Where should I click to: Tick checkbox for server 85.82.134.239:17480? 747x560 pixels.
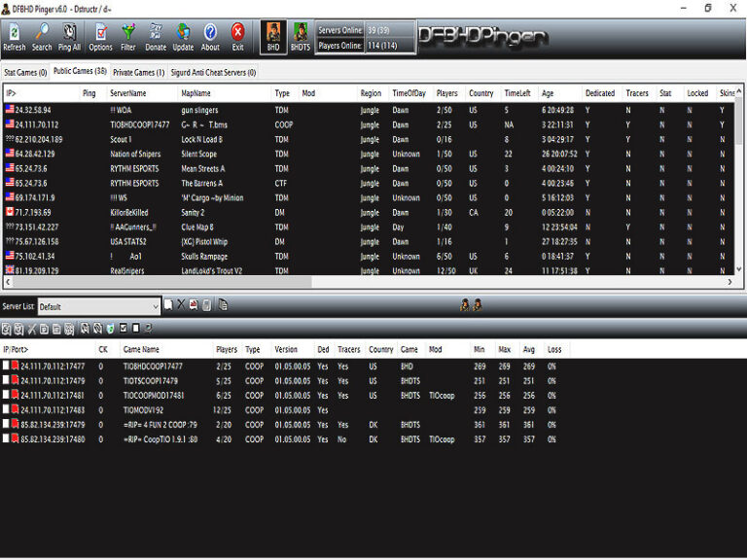(6, 439)
